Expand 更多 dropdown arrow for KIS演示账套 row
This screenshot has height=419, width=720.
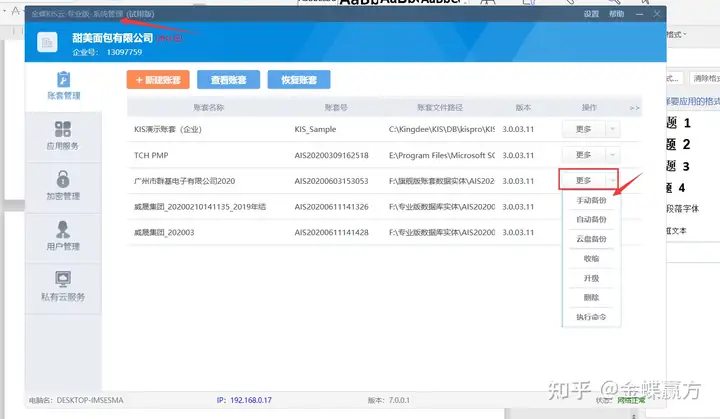pyautogui.click(x=613, y=129)
